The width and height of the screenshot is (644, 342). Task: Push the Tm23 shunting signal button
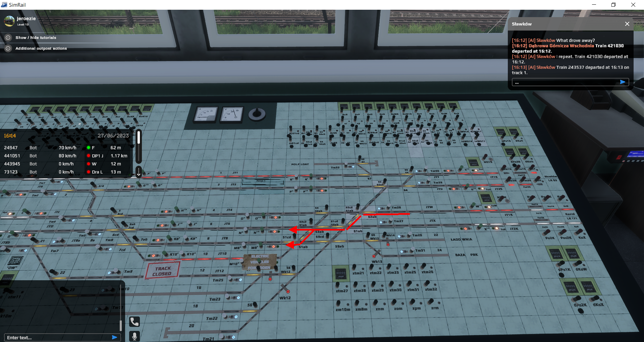click(x=228, y=297)
